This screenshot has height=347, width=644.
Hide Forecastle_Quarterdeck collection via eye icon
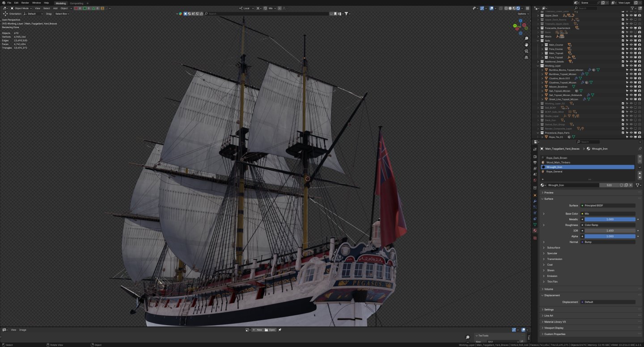coord(631,28)
